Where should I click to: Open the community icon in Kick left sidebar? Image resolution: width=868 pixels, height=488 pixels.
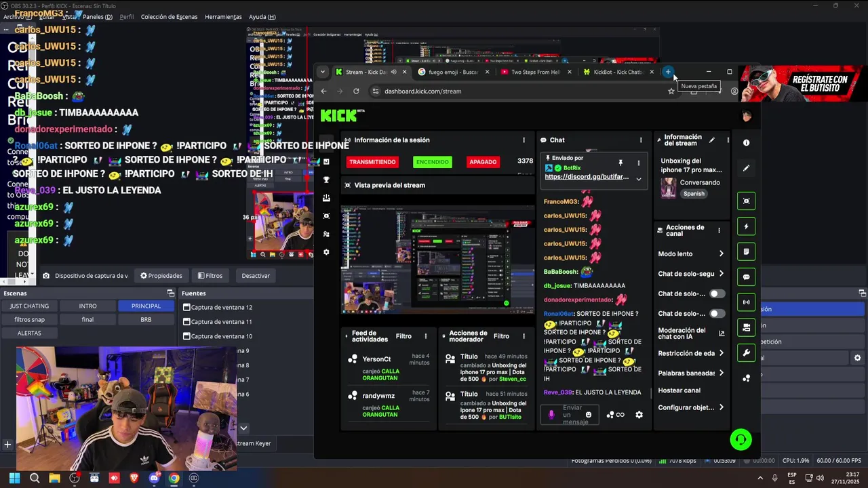coord(326,234)
